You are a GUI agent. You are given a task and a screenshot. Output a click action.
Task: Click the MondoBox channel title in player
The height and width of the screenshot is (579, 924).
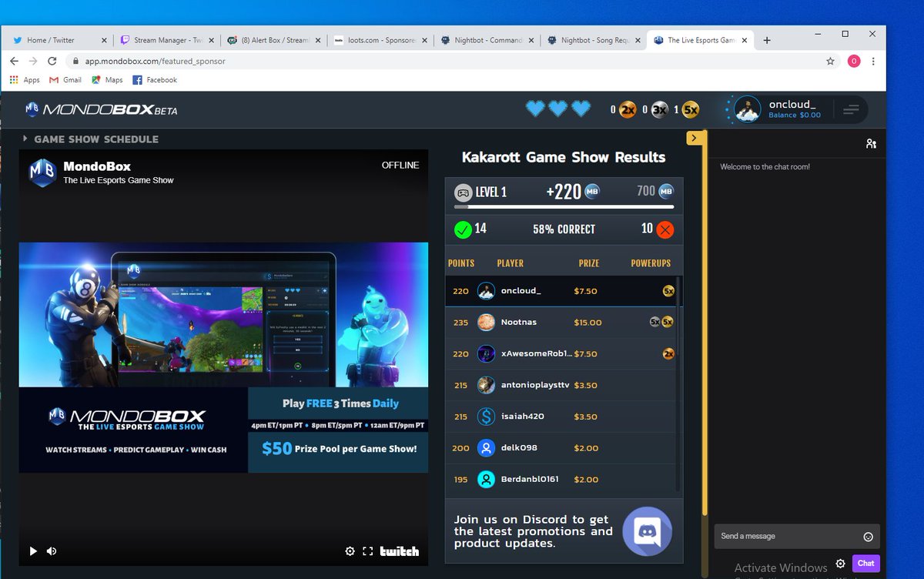pyautogui.click(x=97, y=166)
